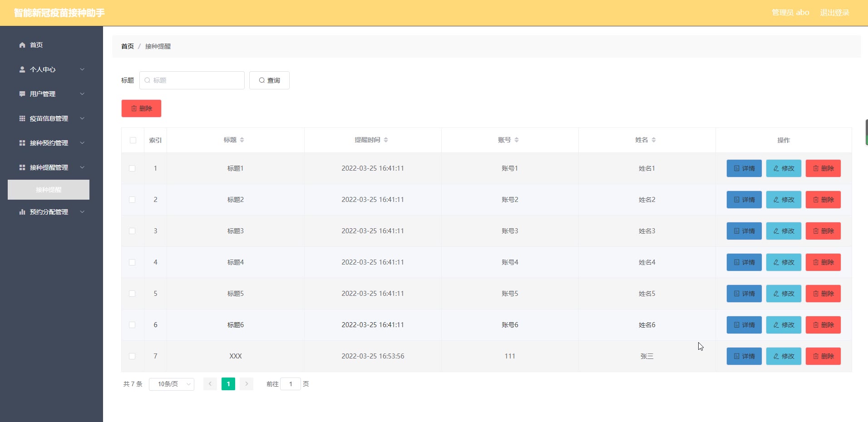Click the person icon for 个人中心
This screenshot has height=422, width=868.
[x=22, y=69]
